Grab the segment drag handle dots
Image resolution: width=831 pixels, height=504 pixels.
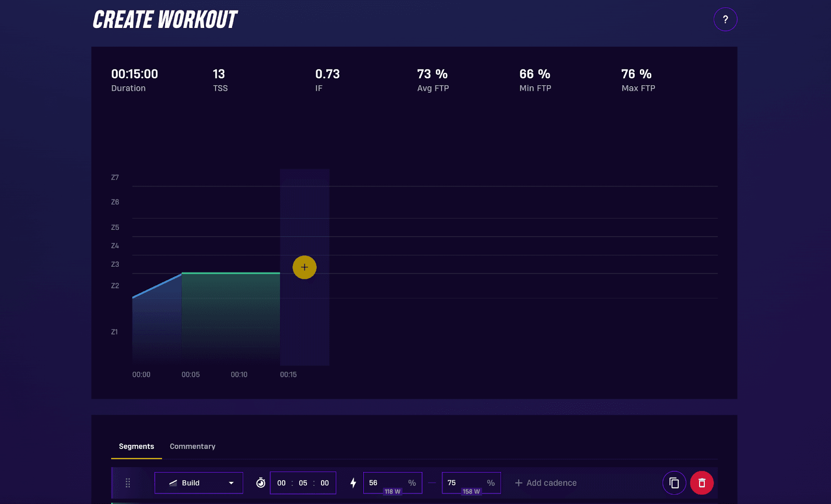coord(128,483)
